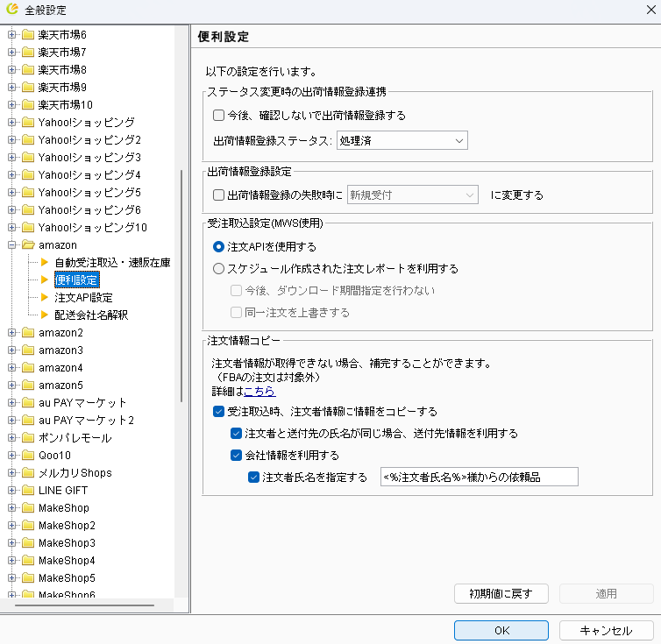Select the Yahoo!ショッピング4 tree entry

[x=89, y=174]
